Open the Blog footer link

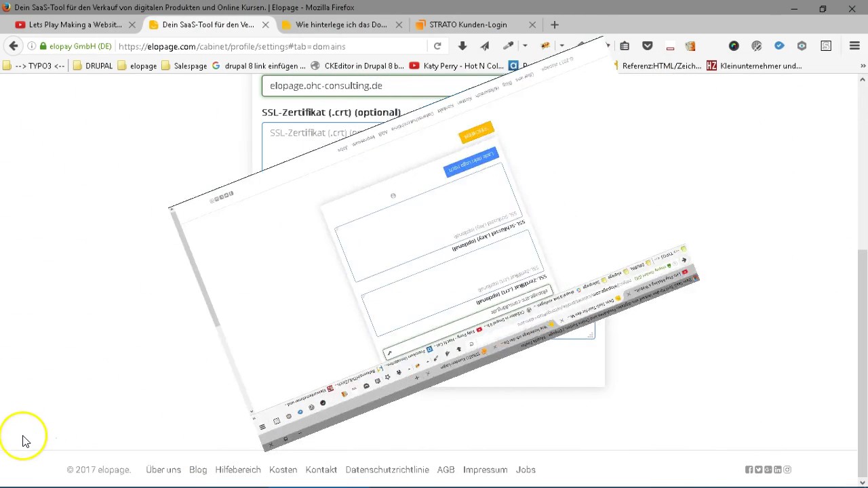[x=198, y=470]
